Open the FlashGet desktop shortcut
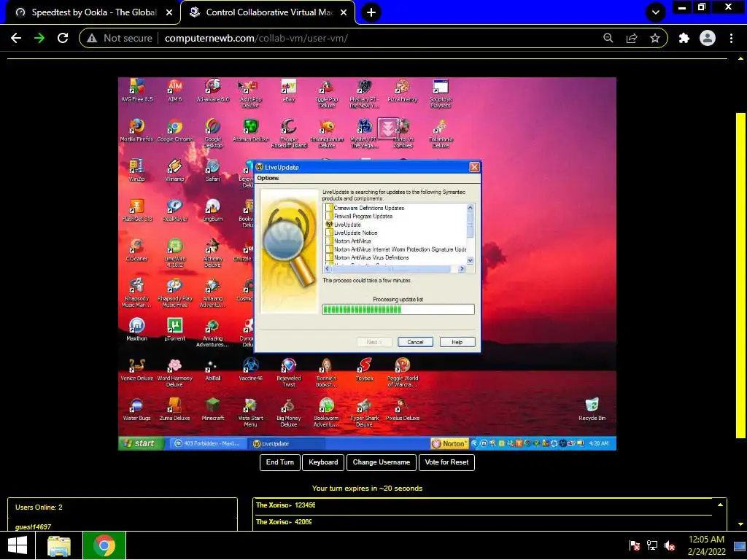This screenshot has width=747, height=560. click(136, 210)
